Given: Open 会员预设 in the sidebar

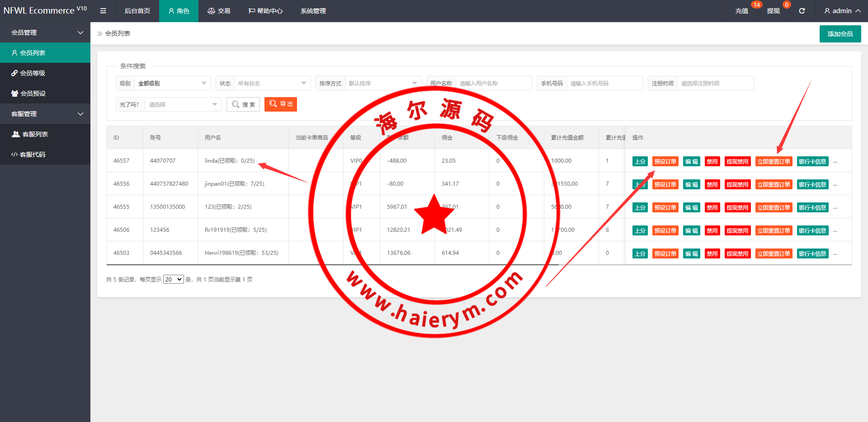Looking at the screenshot, I should tap(33, 94).
